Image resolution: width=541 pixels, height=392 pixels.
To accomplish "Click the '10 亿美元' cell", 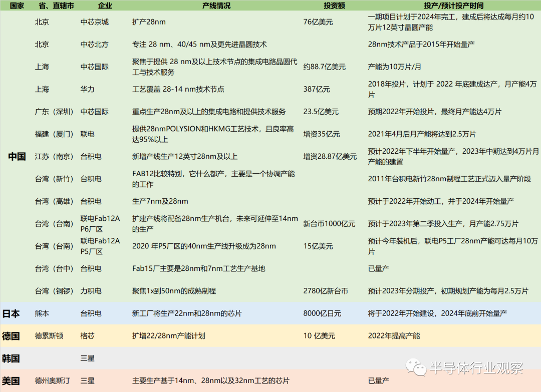I will [319, 336].
